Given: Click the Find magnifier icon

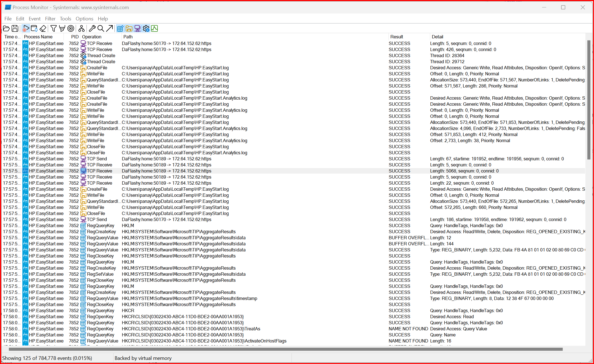Looking at the screenshot, I should (101, 28).
